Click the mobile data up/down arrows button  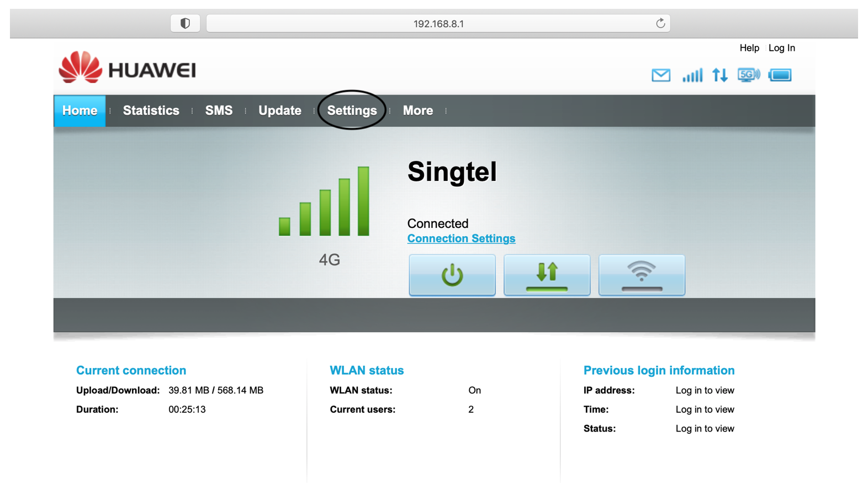[x=547, y=275]
